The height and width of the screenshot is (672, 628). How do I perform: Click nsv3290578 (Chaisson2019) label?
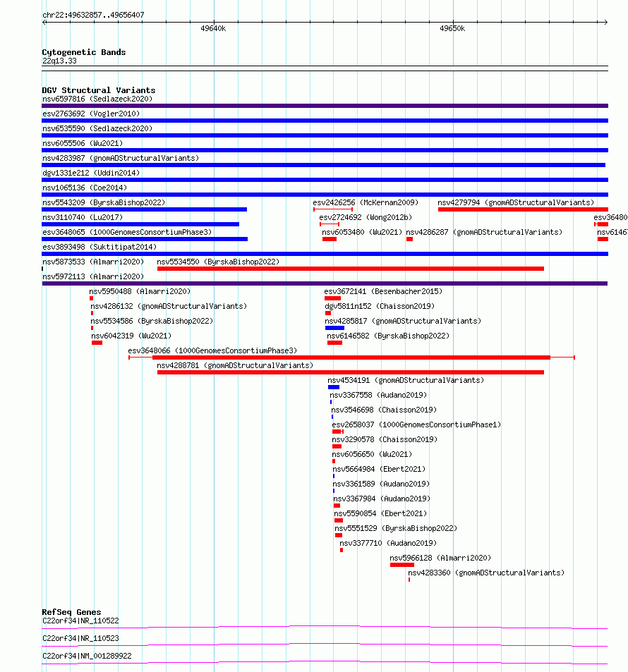tap(385, 439)
